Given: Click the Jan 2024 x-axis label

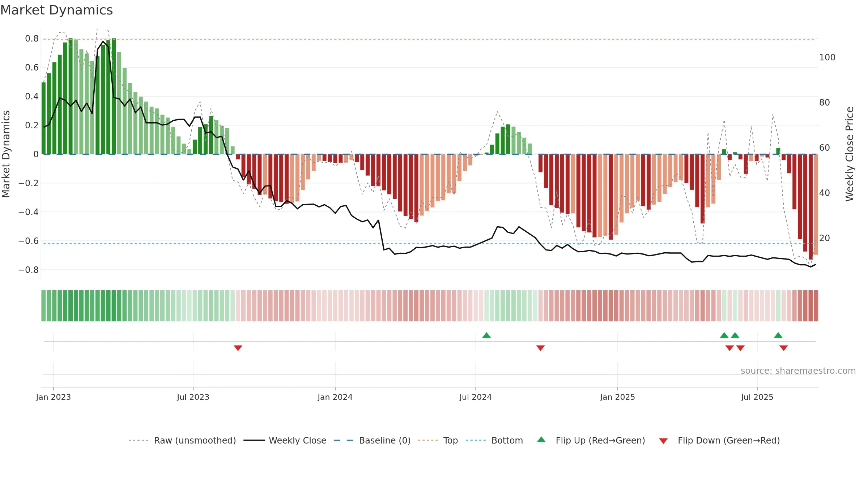Looking at the screenshot, I should point(335,397).
